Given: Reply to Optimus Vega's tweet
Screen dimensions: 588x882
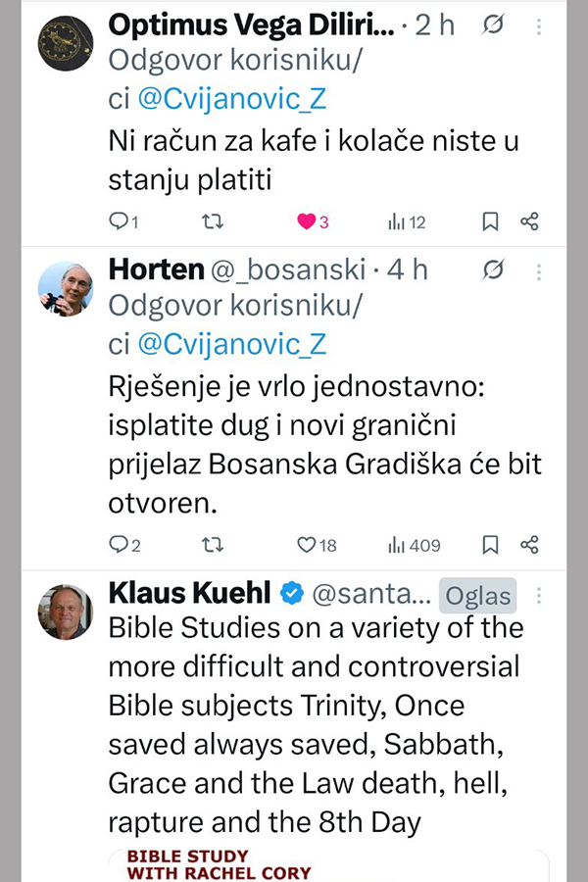Looking at the screenshot, I should (x=119, y=222).
